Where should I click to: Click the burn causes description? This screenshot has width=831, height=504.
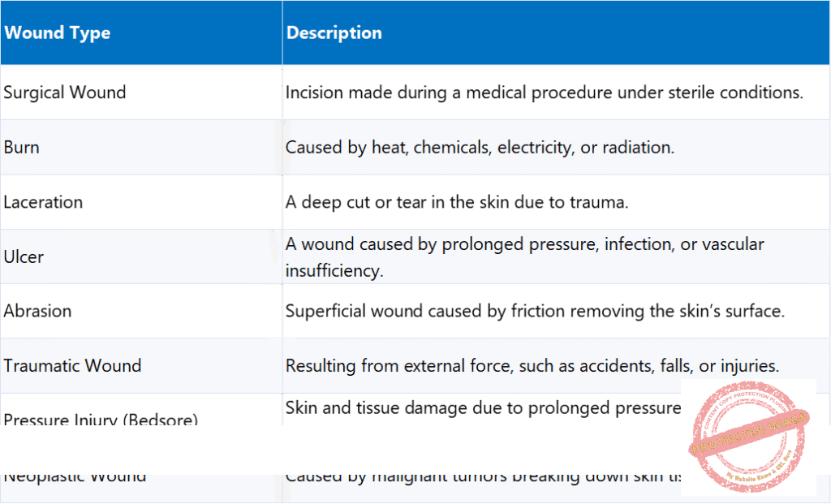click(480, 148)
